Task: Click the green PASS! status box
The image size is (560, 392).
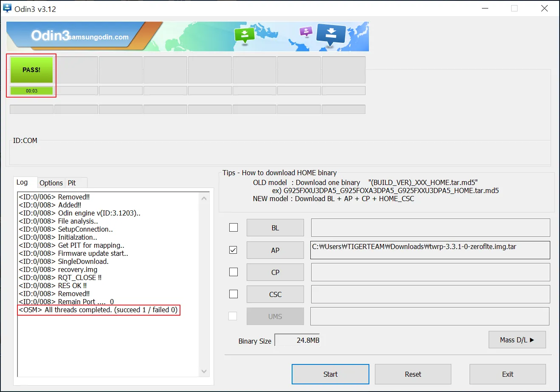Action: [31, 70]
